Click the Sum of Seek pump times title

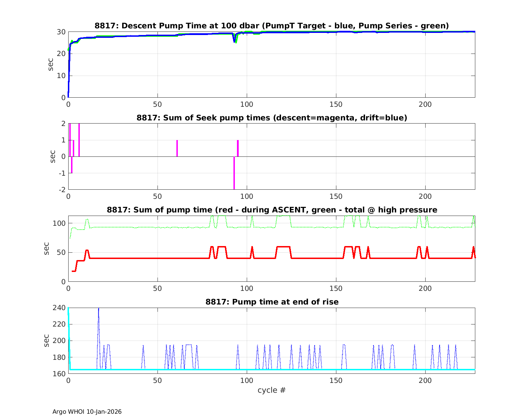(272, 118)
